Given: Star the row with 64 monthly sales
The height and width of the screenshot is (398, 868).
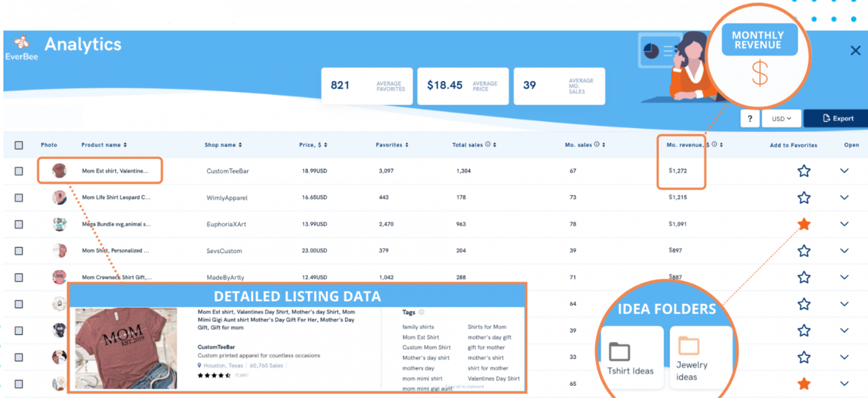Looking at the screenshot, I should (804, 304).
